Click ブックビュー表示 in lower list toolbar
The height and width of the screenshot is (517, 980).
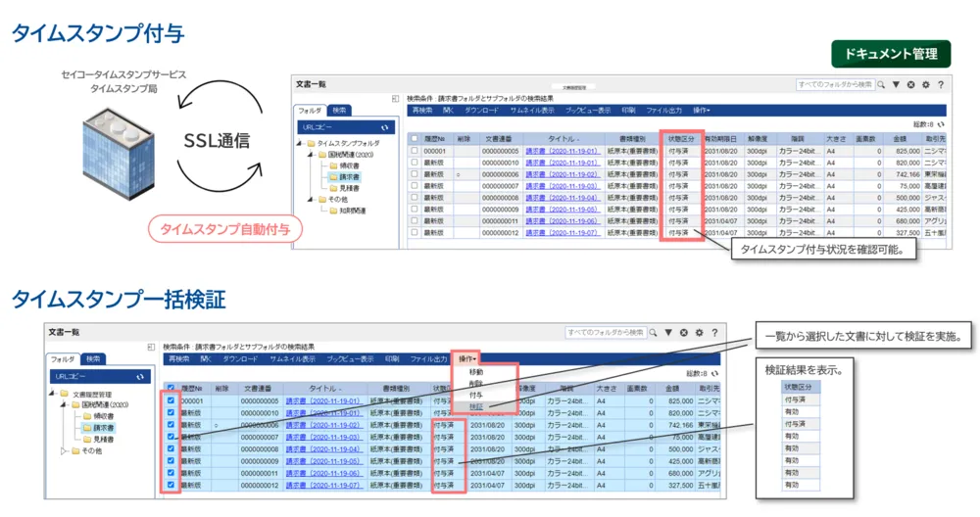pyautogui.click(x=350, y=359)
